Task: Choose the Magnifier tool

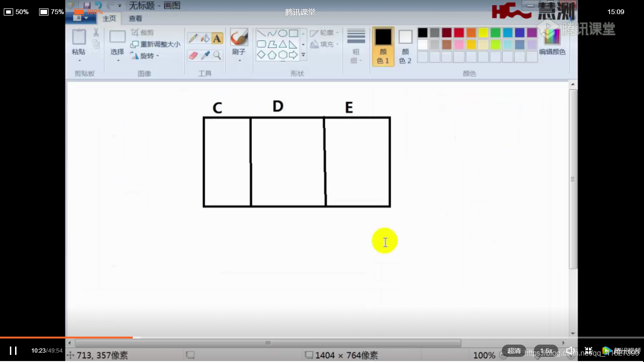Action: tap(217, 55)
